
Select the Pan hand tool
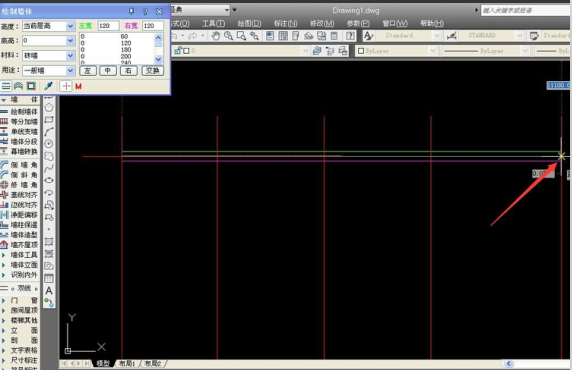point(216,35)
